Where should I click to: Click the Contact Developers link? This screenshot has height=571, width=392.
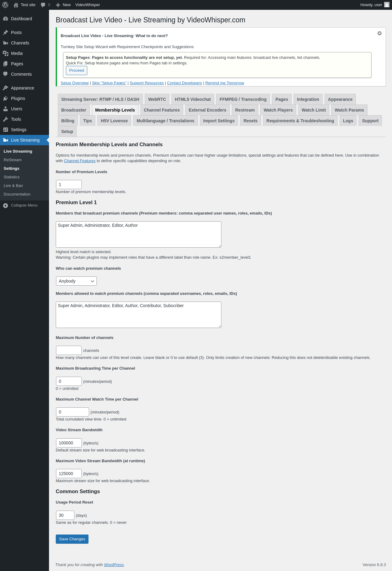184,83
